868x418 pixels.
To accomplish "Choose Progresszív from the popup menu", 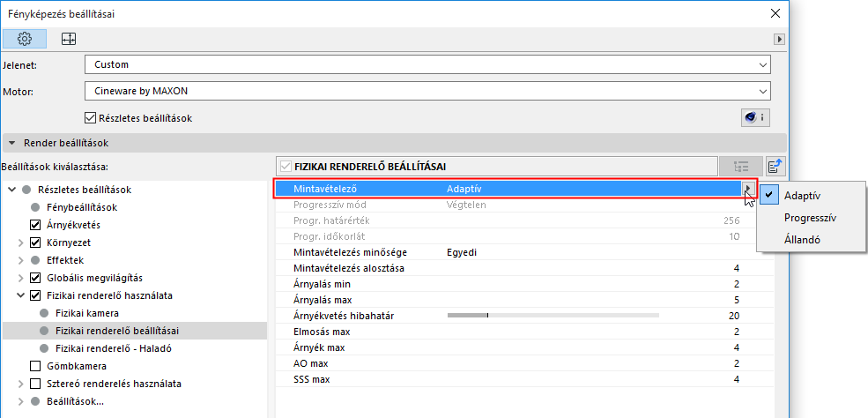I will tap(810, 218).
